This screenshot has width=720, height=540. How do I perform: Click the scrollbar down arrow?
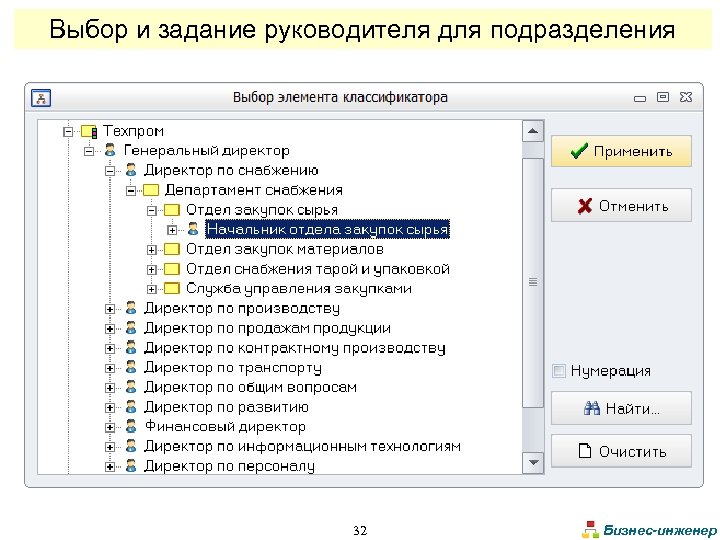(533, 462)
